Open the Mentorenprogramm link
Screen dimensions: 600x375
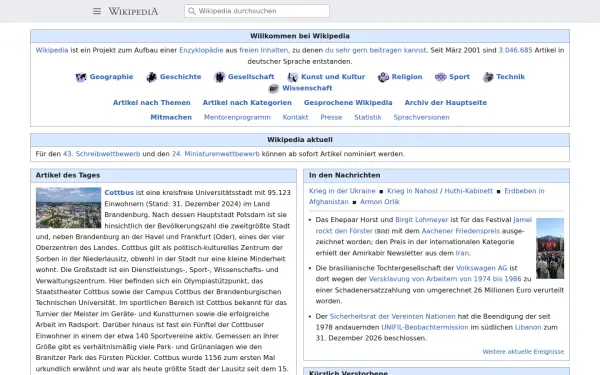coord(237,117)
